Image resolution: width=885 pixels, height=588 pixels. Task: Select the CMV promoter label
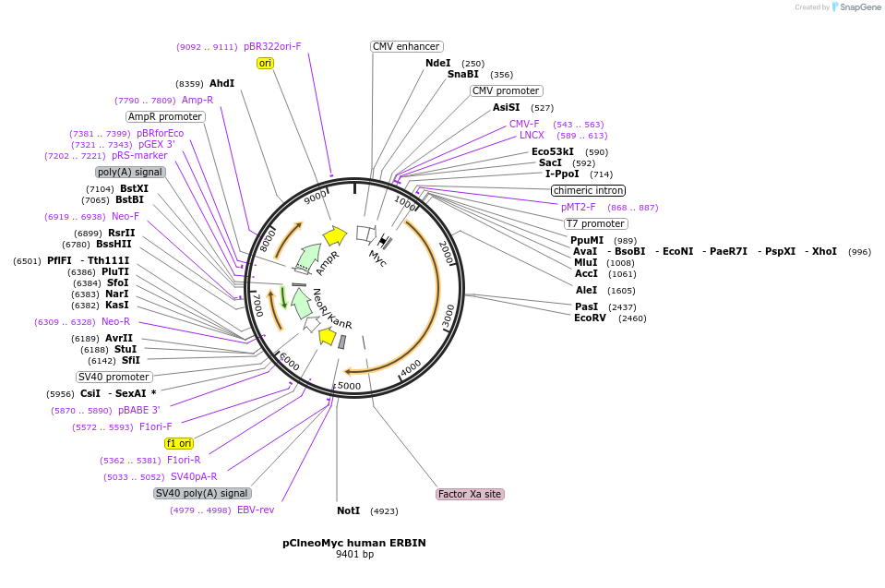point(505,90)
